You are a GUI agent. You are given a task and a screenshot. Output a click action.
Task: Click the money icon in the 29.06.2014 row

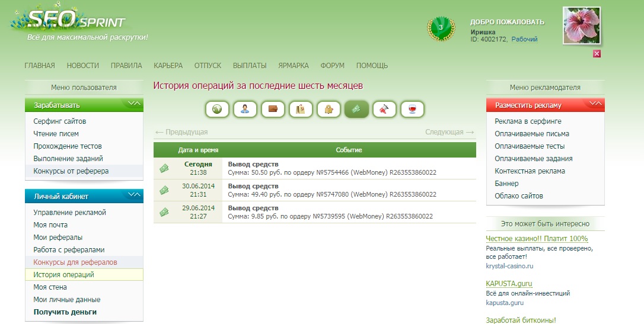(x=164, y=212)
